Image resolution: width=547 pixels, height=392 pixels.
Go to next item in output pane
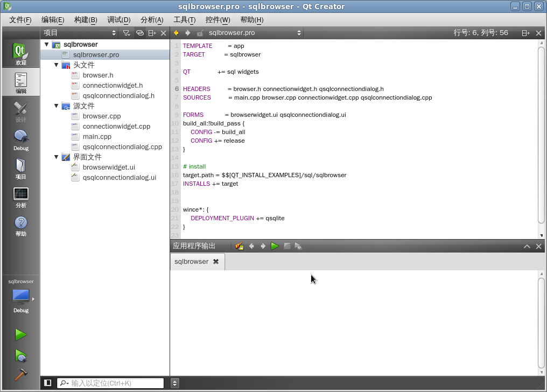[263, 246]
